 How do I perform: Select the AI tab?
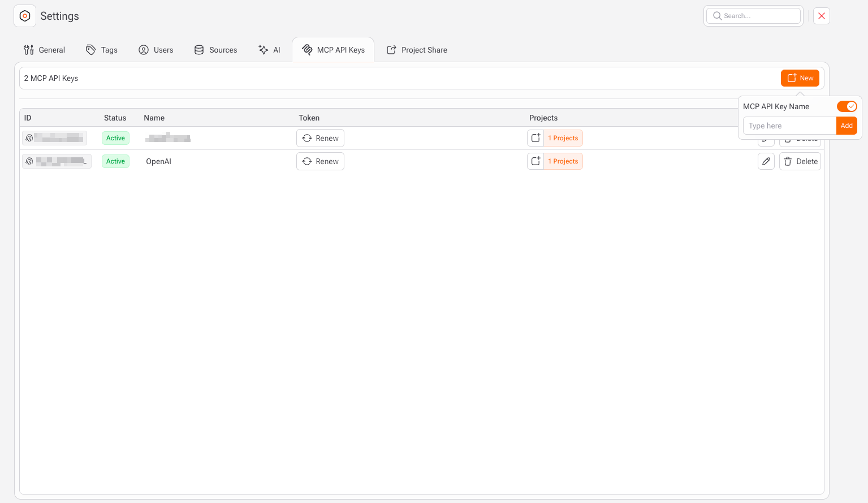pyautogui.click(x=269, y=50)
